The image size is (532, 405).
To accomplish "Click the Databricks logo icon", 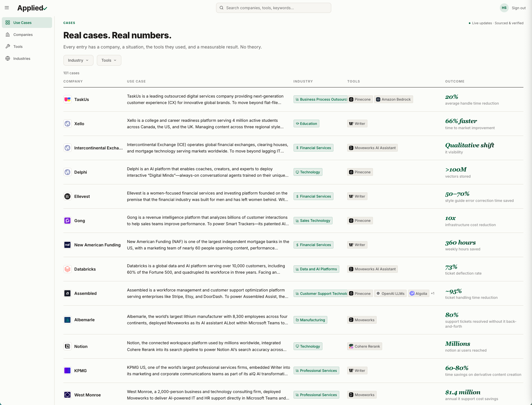I will click(x=67, y=269).
